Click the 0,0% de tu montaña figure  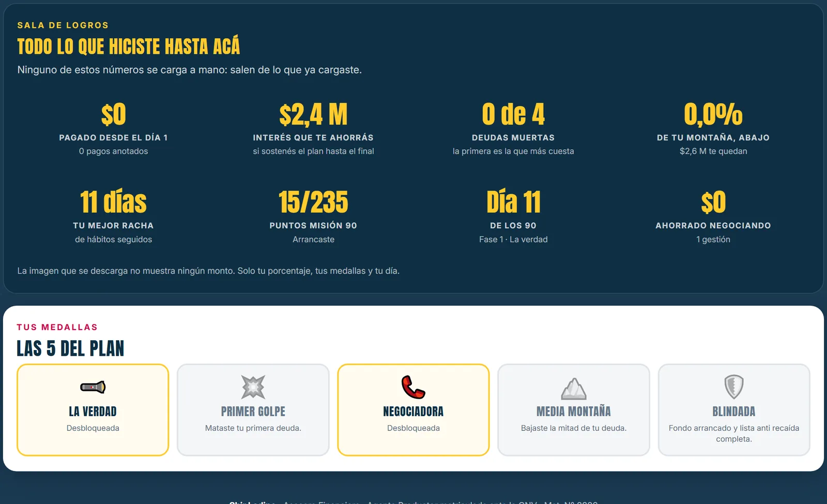tap(713, 114)
